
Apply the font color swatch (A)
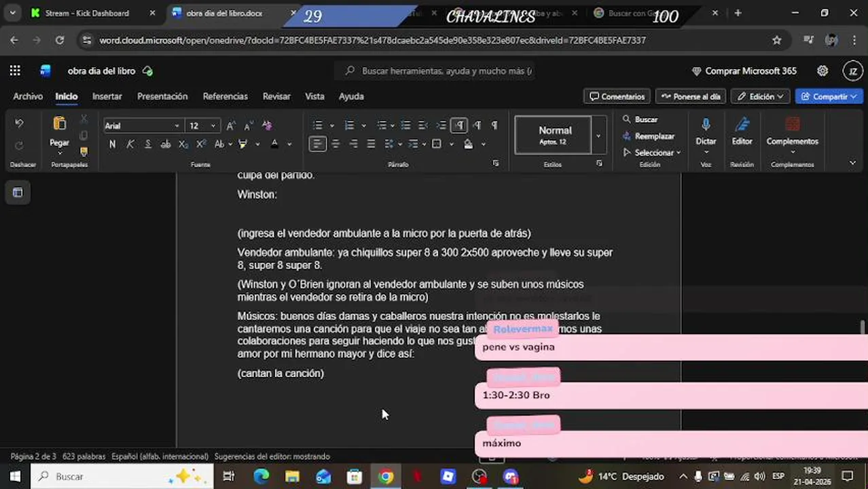(274, 144)
